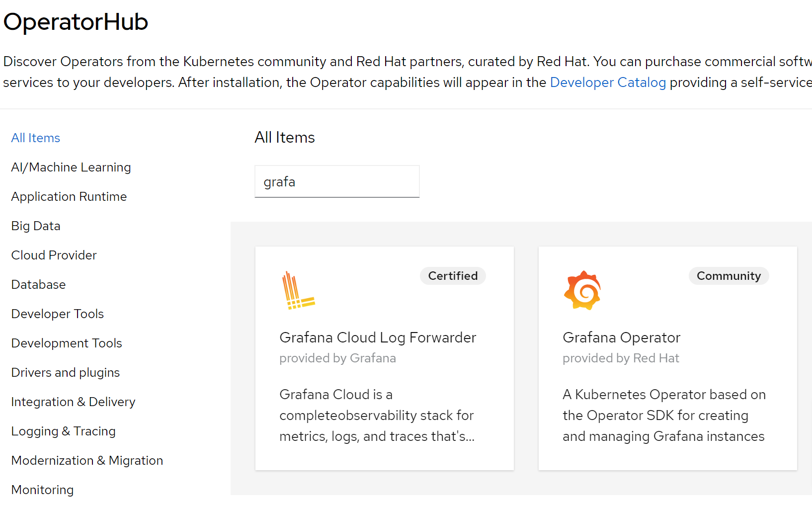Filter by AI/Machine Learning category

point(71,168)
